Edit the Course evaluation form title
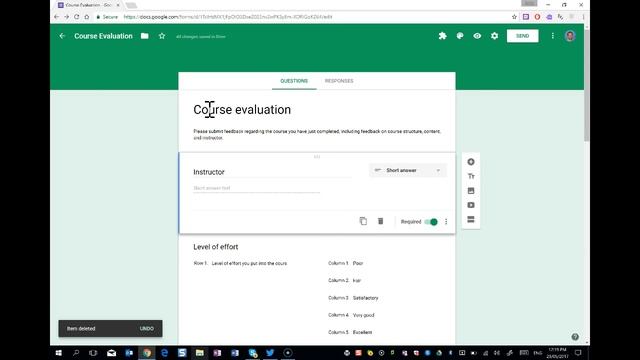The width and height of the screenshot is (640, 360). click(x=242, y=109)
